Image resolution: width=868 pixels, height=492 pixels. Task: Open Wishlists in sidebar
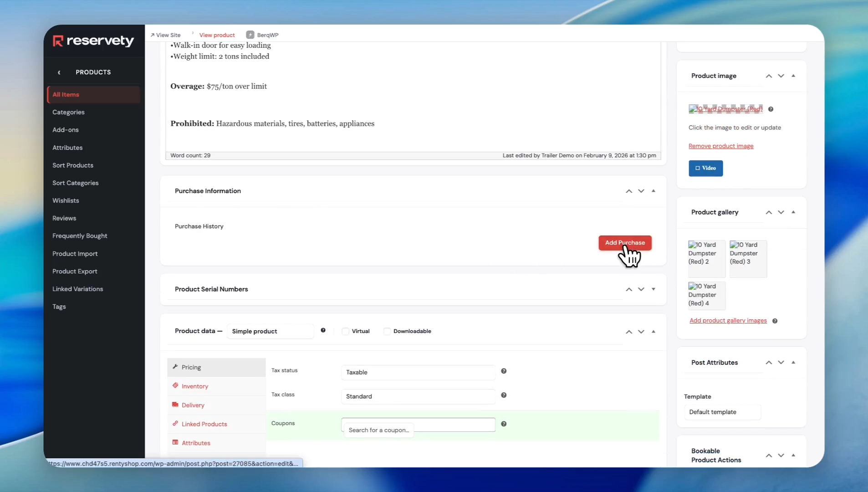(x=66, y=201)
